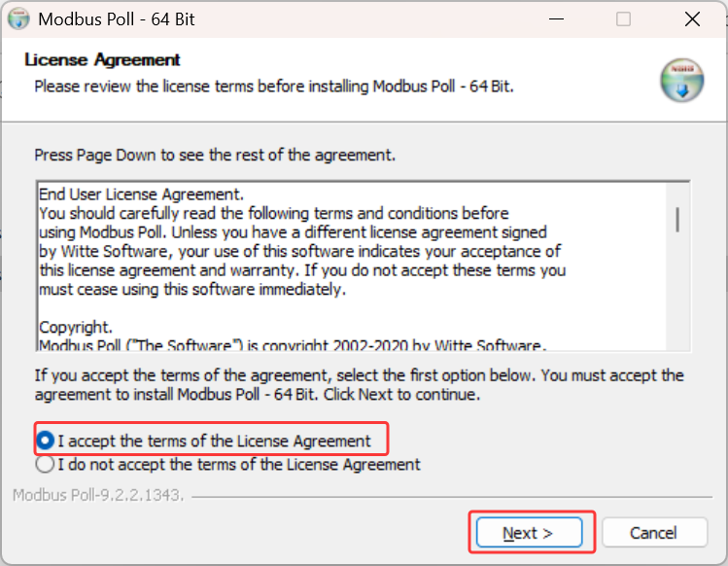Minimize the Modbus Poll installer window
This screenshot has height=566, width=728.
[x=556, y=19]
